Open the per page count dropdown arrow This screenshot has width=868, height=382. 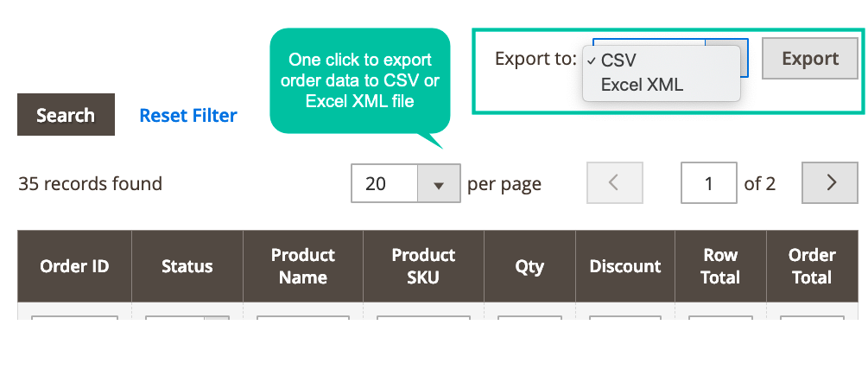[439, 183]
